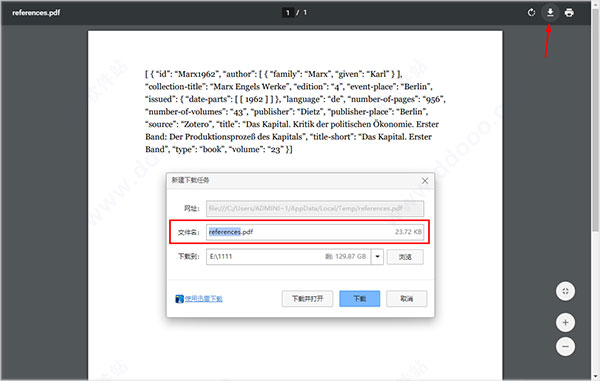This screenshot has height=381, width=600.
Task: Print the PDF document
Action: tap(569, 13)
